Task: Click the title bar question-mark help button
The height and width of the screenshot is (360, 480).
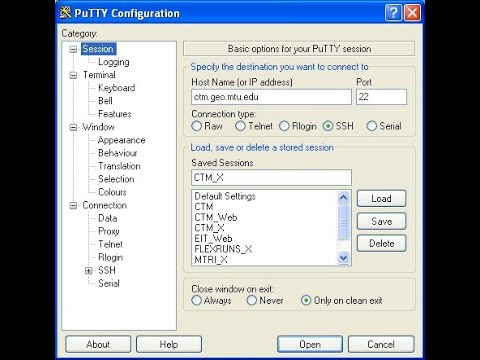Action: pos(393,13)
